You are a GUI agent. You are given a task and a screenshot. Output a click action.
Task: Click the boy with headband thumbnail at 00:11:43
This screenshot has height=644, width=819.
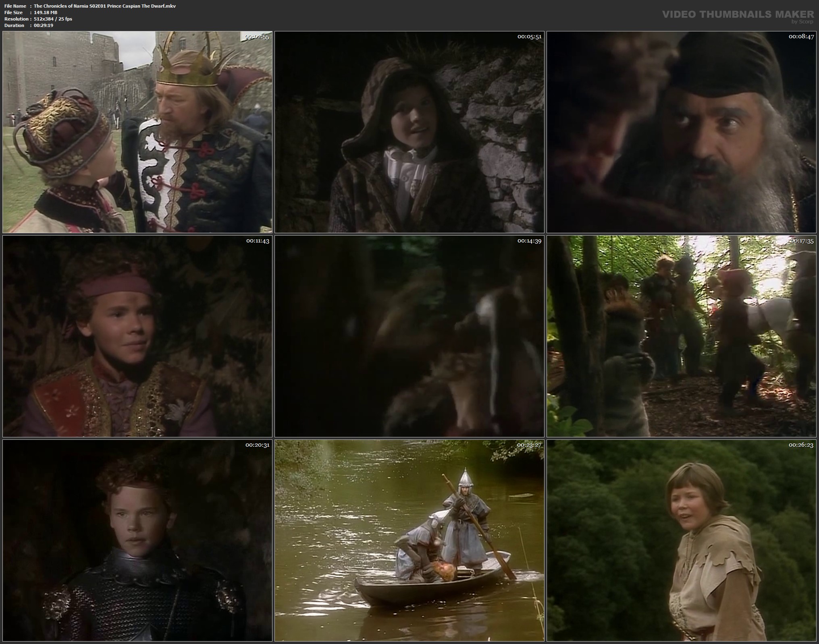tap(137, 336)
